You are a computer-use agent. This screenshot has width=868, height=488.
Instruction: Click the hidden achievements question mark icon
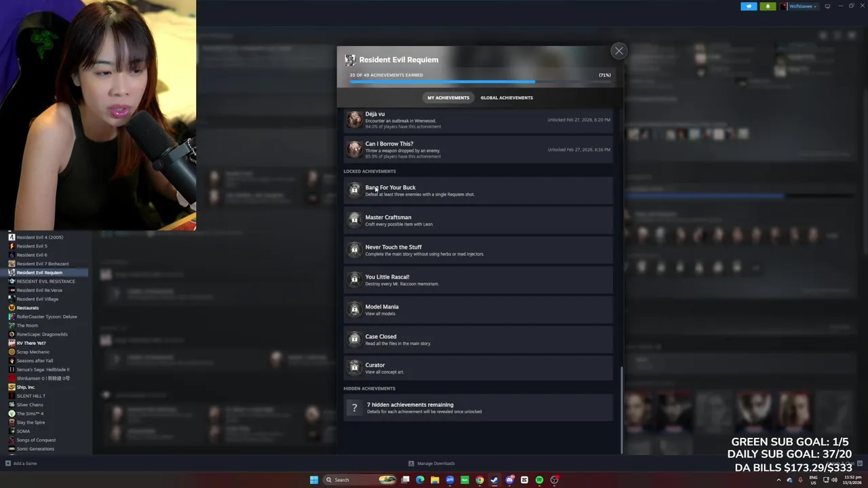tap(354, 408)
